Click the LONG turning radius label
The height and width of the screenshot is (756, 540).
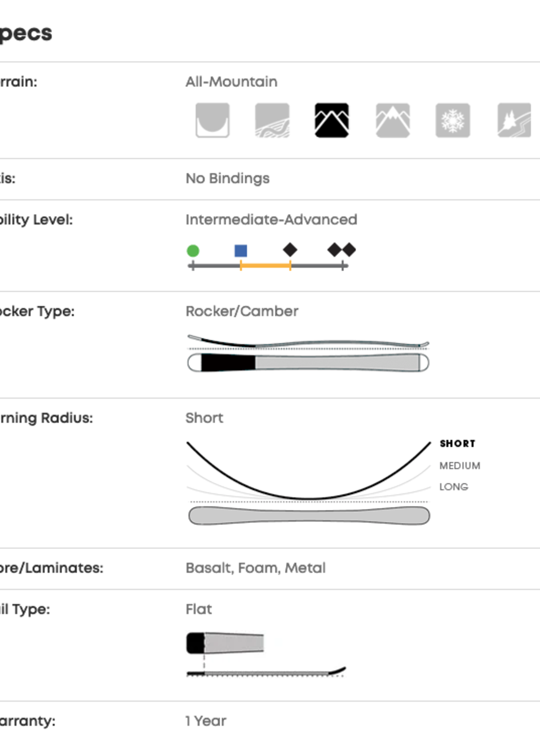point(454,487)
